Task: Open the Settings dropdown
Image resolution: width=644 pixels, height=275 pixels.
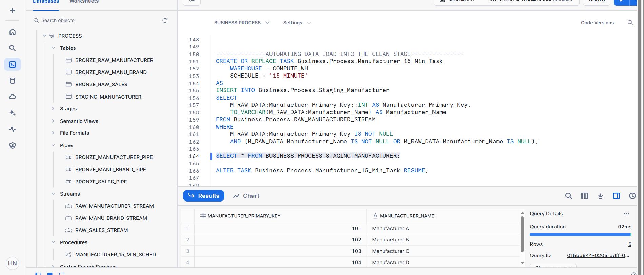Action: [297, 23]
